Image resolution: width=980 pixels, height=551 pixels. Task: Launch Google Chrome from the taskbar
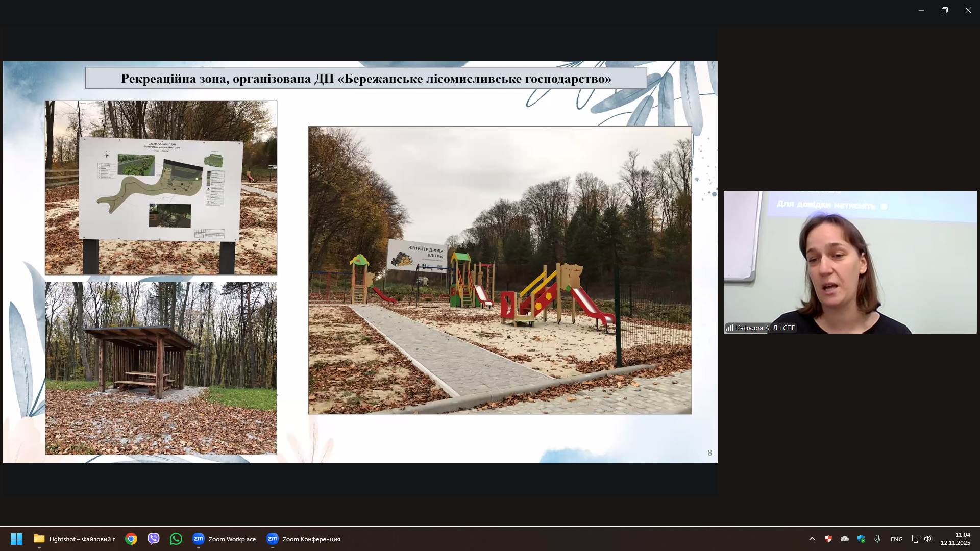point(131,539)
